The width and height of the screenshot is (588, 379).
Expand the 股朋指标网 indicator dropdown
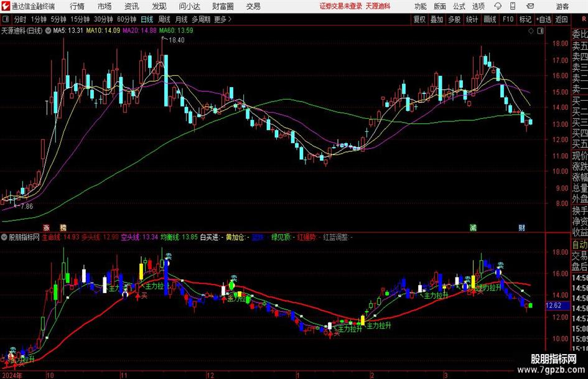click(x=4, y=237)
